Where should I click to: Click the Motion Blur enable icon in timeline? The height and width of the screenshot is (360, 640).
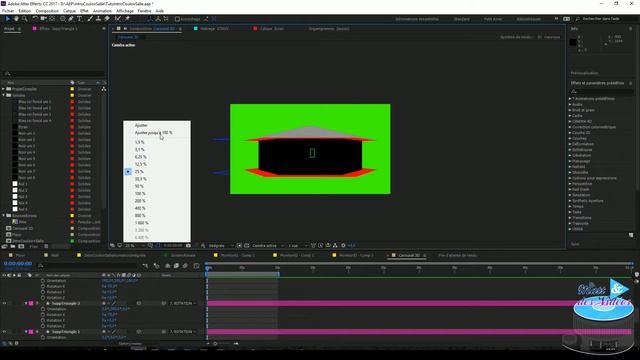tap(185, 266)
